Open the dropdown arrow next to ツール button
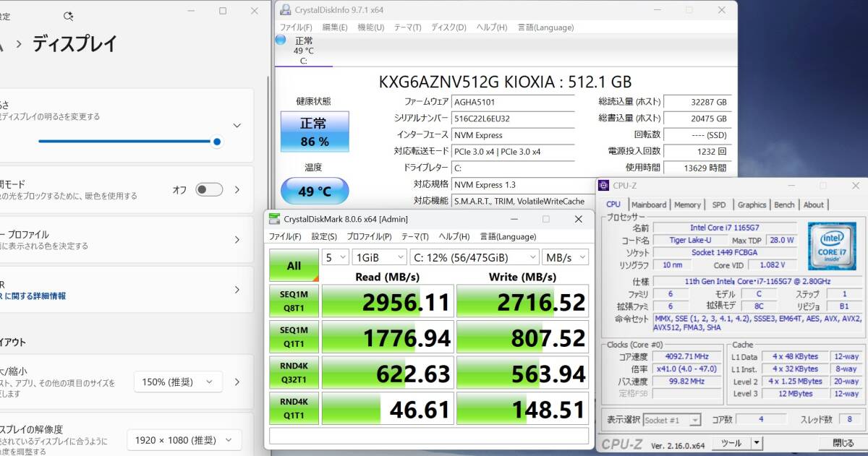 757,443
